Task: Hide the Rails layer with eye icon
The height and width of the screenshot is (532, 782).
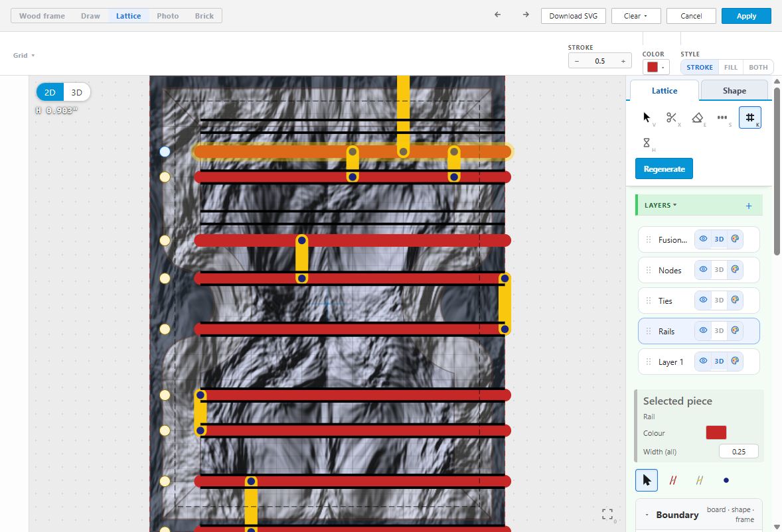Action: coord(703,330)
